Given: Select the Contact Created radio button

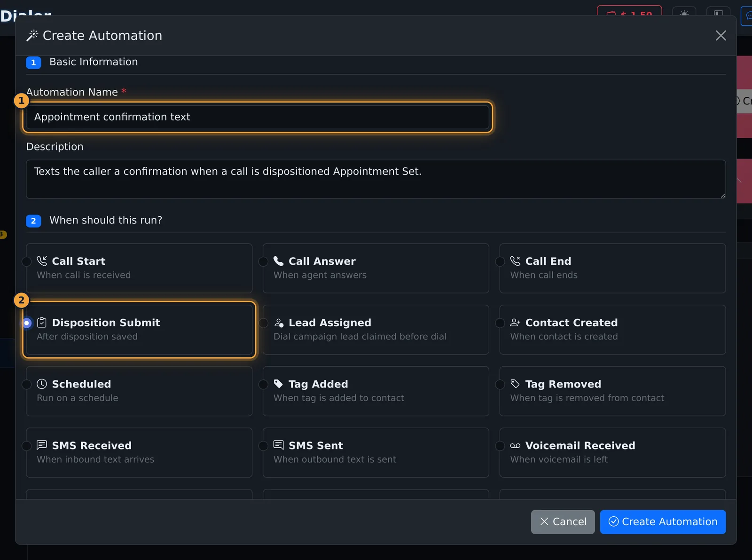Looking at the screenshot, I should click(x=501, y=323).
